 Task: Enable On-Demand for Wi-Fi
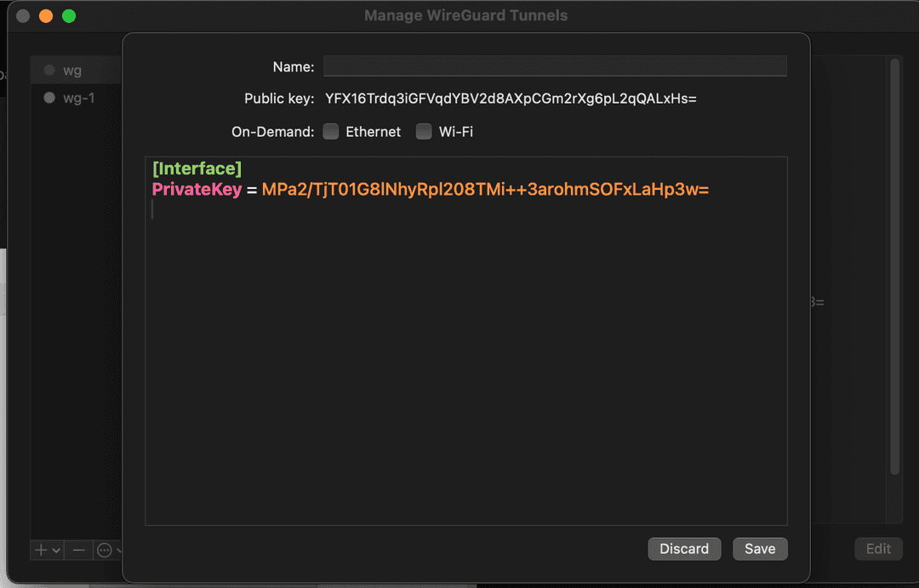click(x=424, y=131)
